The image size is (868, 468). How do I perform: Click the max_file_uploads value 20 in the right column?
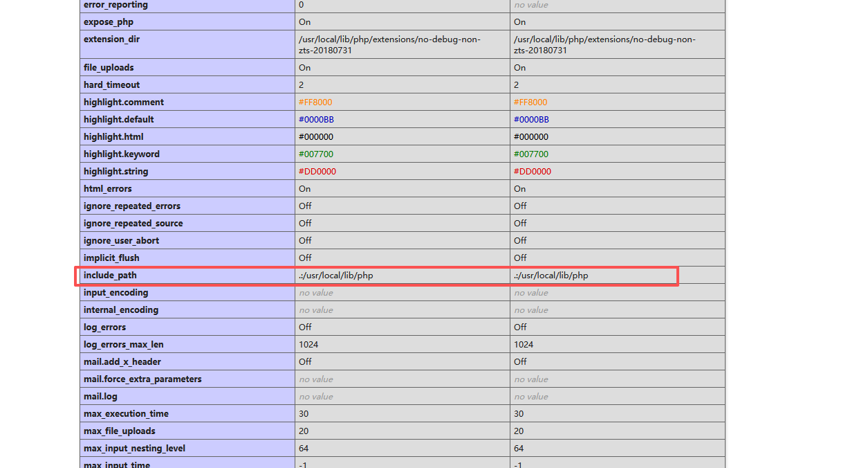[x=519, y=431]
